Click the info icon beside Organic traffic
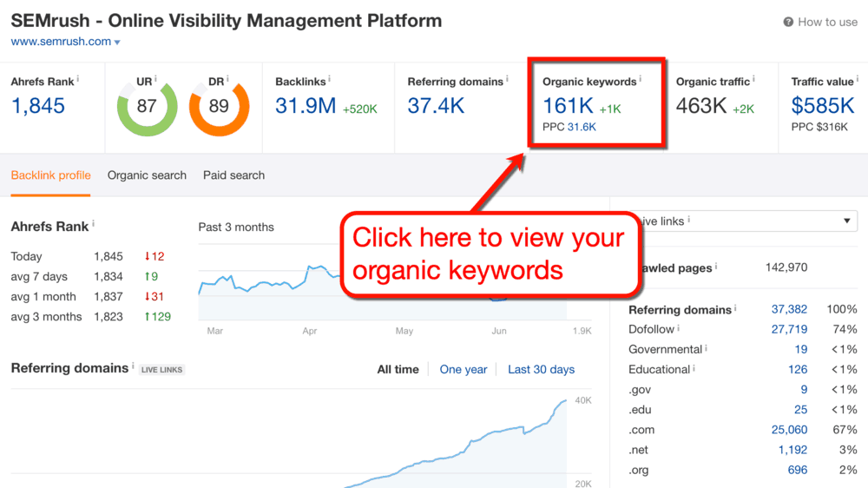 click(x=753, y=79)
